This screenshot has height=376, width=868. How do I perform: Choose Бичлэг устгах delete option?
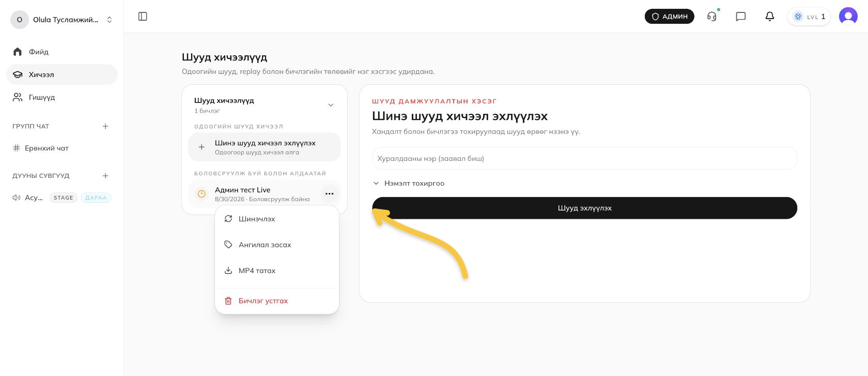click(277, 300)
